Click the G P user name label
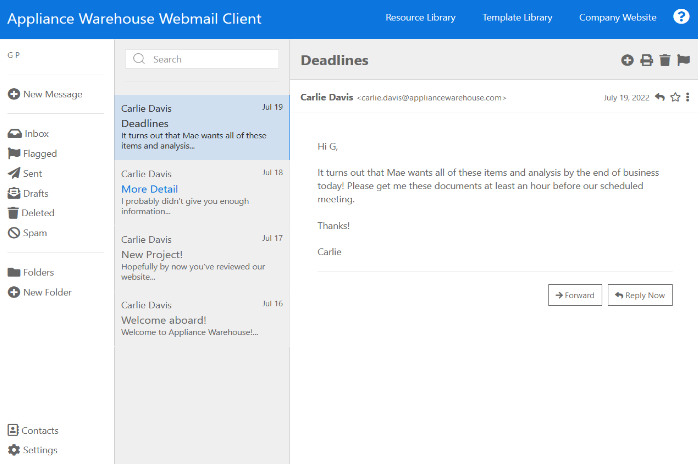This screenshot has width=698, height=464. coord(13,55)
